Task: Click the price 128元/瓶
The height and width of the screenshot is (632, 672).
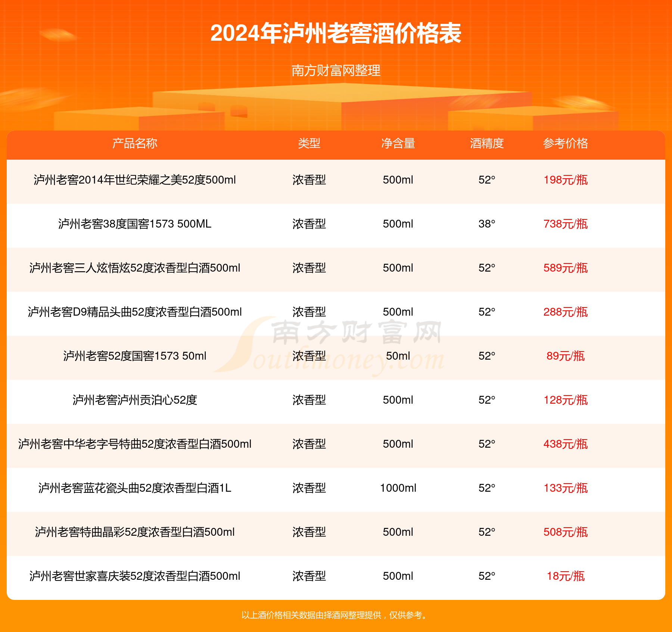Action: coord(566,400)
